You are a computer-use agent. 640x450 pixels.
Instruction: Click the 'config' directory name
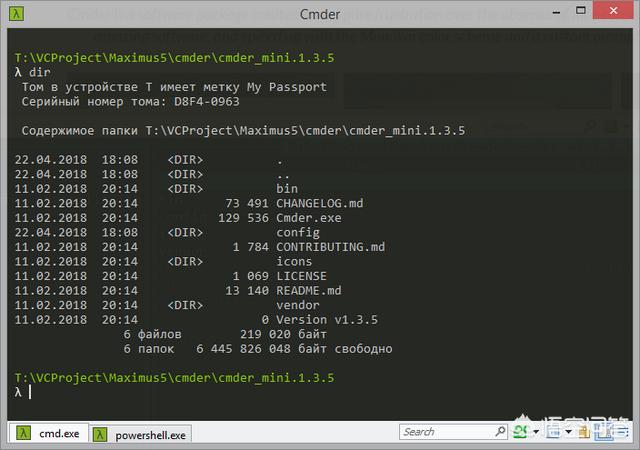click(298, 232)
